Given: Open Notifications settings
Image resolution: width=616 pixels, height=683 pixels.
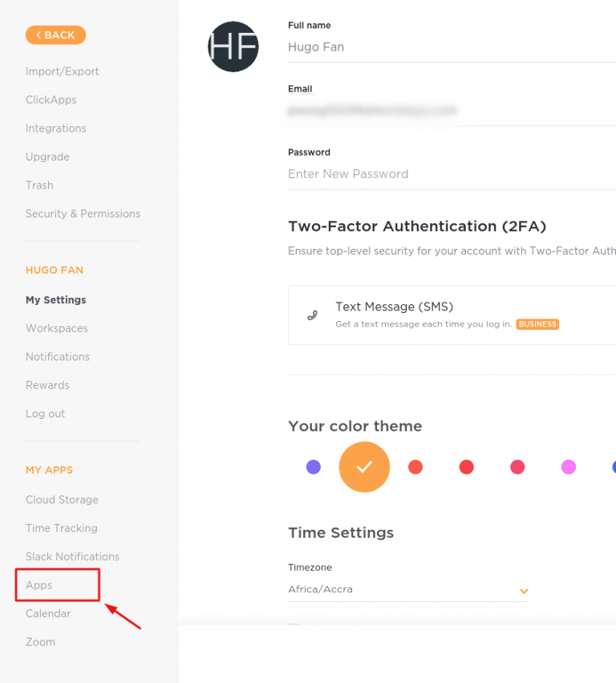Looking at the screenshot, I should [x=57, y=356].
